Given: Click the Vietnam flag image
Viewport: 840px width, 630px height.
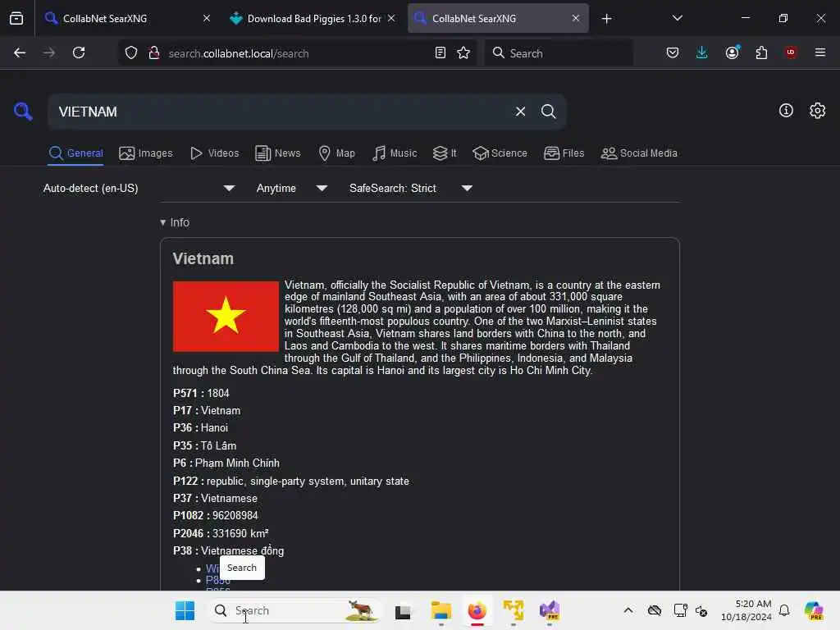Looking at the screenshot, I should 226,316.
